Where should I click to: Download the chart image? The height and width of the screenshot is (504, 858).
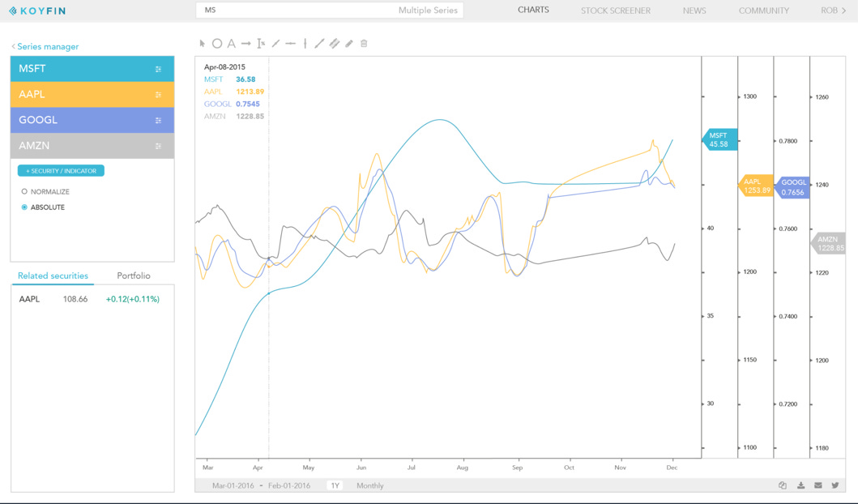tap(800, 485)
